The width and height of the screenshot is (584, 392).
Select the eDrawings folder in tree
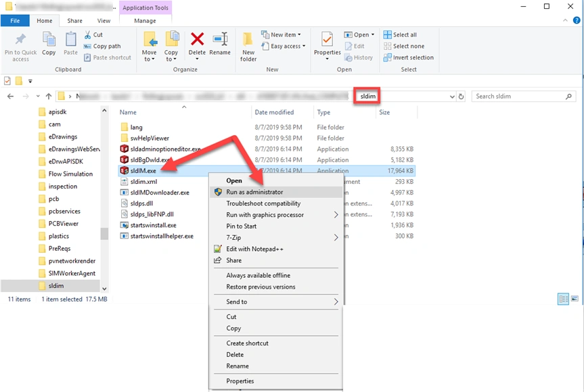pos(62,137)
